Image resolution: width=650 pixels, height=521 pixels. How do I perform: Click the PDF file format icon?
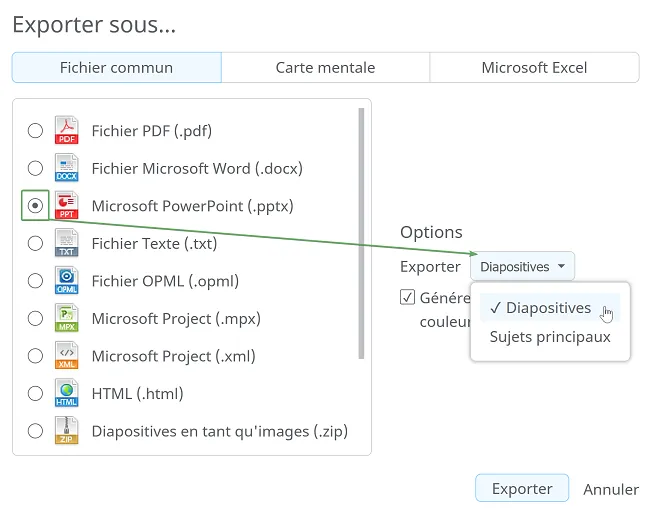66,130
